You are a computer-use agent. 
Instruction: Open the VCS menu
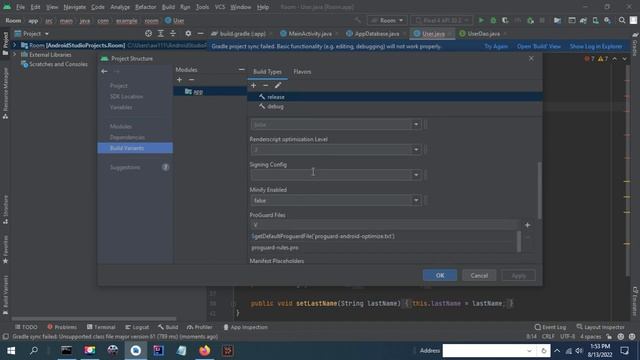[x=220, y=7]
